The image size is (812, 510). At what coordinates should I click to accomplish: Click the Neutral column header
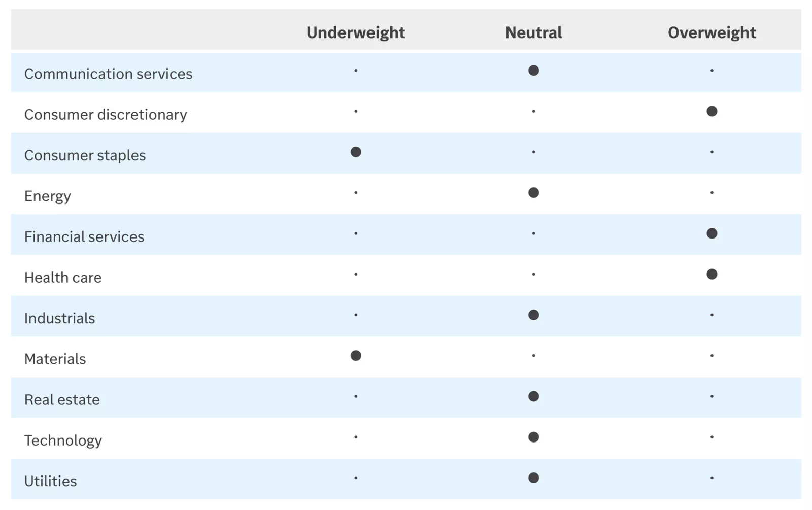point(533,32)
